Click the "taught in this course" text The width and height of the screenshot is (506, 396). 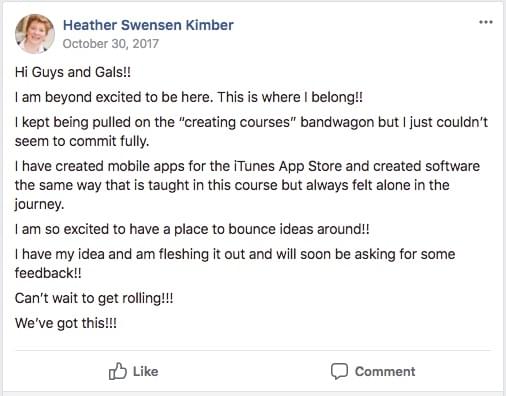click(213, 185)
